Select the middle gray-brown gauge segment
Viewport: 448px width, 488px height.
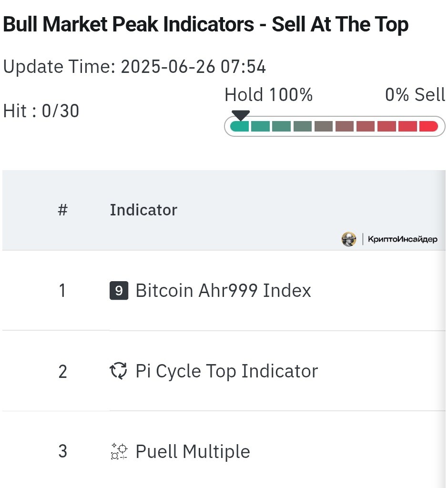pyautogui.click(x=324, y=126)
